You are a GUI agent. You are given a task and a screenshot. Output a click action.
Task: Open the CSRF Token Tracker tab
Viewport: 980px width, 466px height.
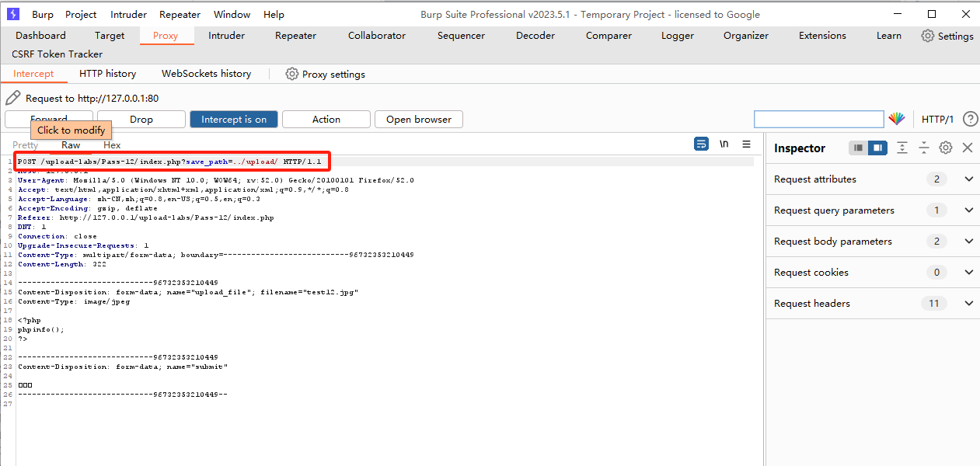(57, 54)
